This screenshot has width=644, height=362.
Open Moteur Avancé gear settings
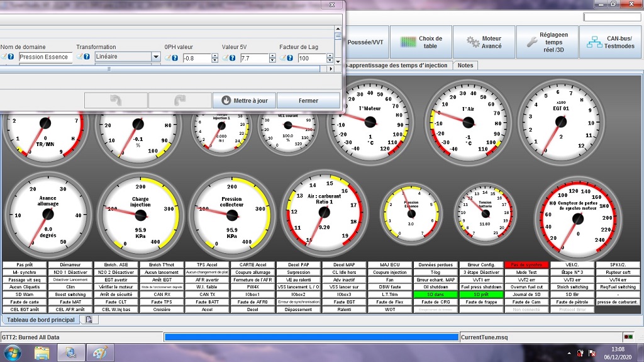point(484,42)
